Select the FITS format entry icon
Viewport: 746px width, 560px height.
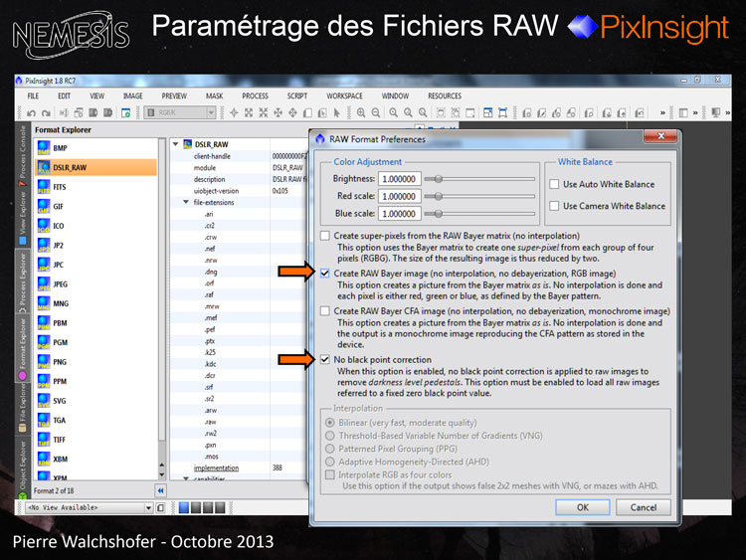44,187
